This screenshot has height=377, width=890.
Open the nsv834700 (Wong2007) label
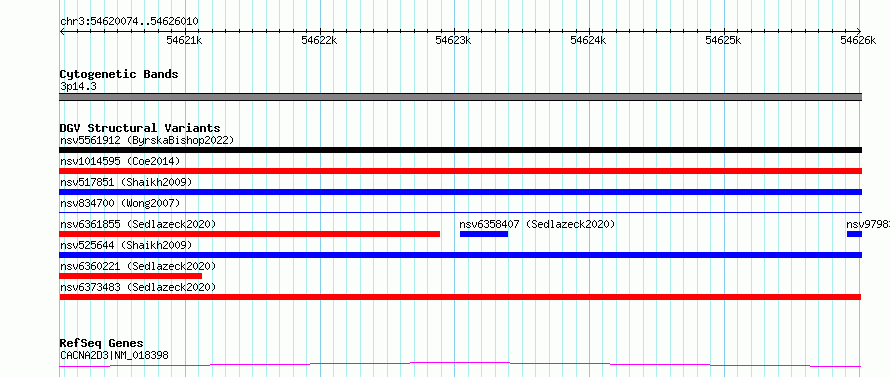[x=120, y=203]
